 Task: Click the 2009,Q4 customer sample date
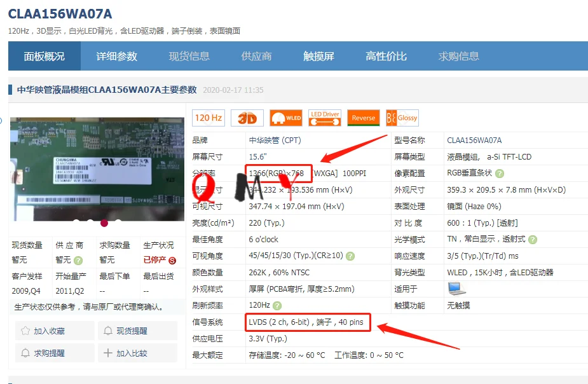26,291
